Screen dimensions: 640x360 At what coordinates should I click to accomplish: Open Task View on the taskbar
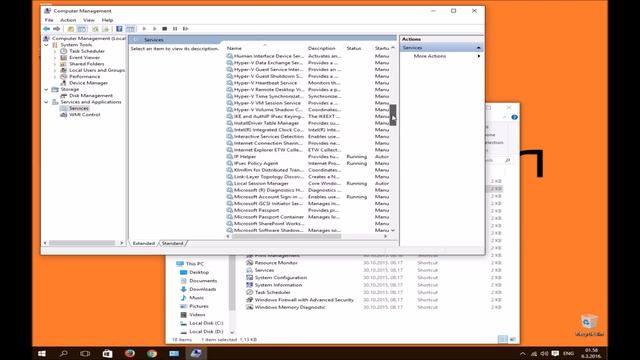pyautogui.click(x=85, y=353)
